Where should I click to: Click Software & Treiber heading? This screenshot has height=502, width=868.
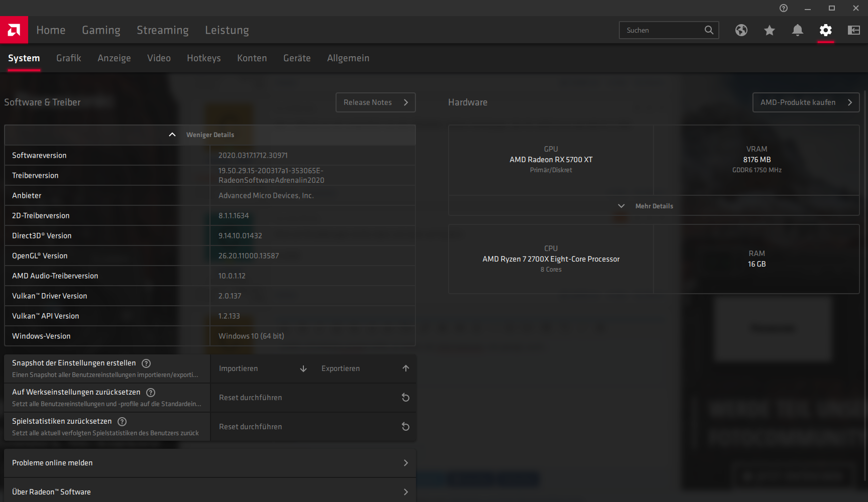pos(42,102)
